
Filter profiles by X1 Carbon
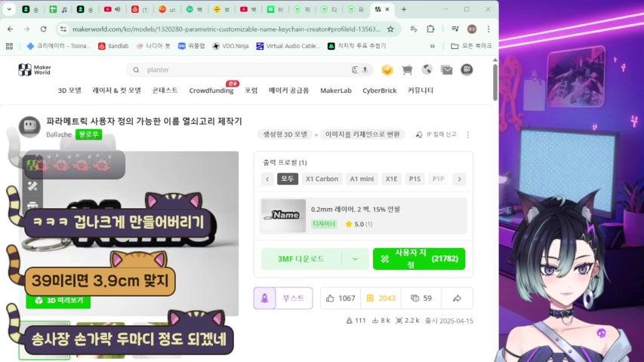click(322, 179)
